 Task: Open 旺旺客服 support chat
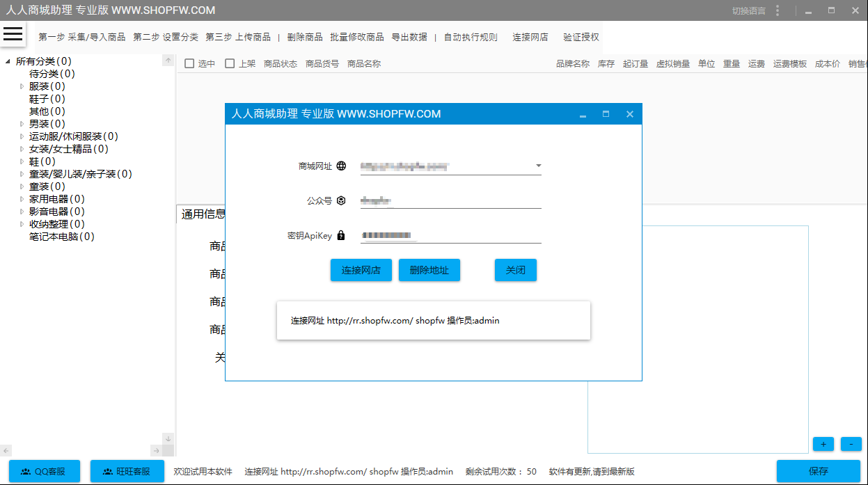click(x=127, y=471)
